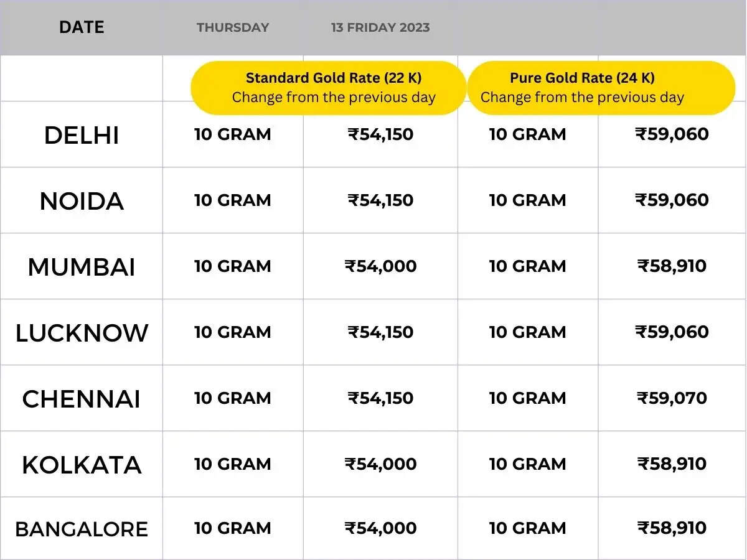Select Kolkata's 24K price ₹58,910
747x560 pixels.
pos(672,464)
